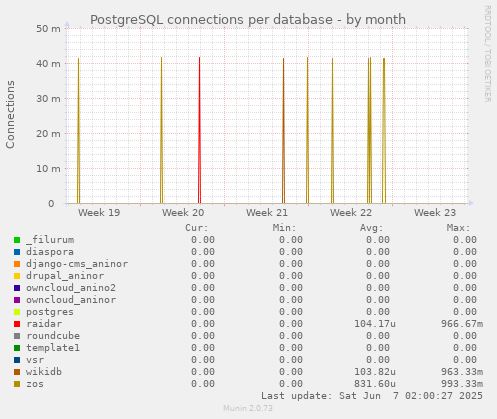Click the brown wikidb spike in graph
The height and width of the screenshot is (419, 497).
[x=283, y=131]
